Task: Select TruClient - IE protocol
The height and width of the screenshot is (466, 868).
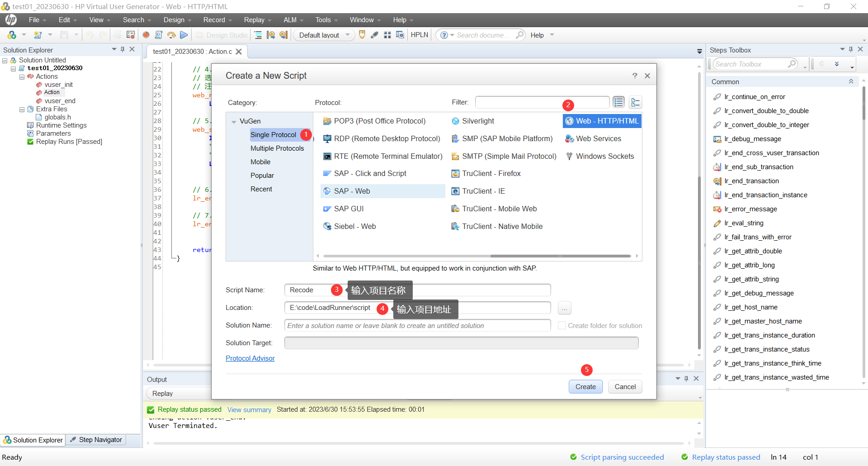Action: (478, 191)
